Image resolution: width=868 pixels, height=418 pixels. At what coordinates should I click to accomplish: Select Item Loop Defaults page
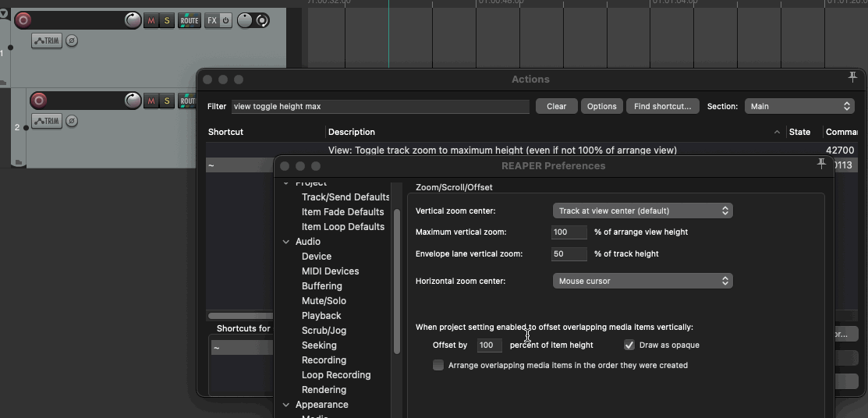click(x=343, y=227)
